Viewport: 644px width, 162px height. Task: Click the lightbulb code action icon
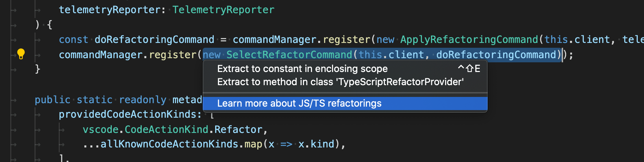[21, 54]
